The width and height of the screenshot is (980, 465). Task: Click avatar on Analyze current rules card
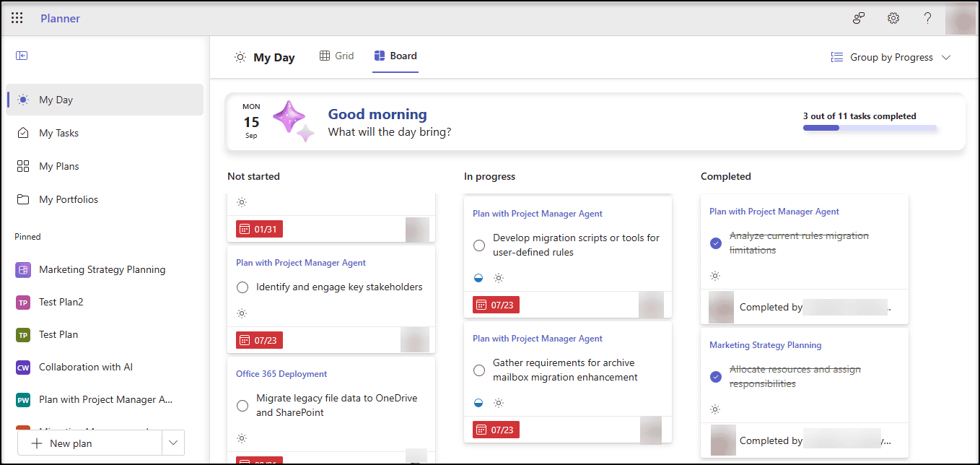point(722,307)
